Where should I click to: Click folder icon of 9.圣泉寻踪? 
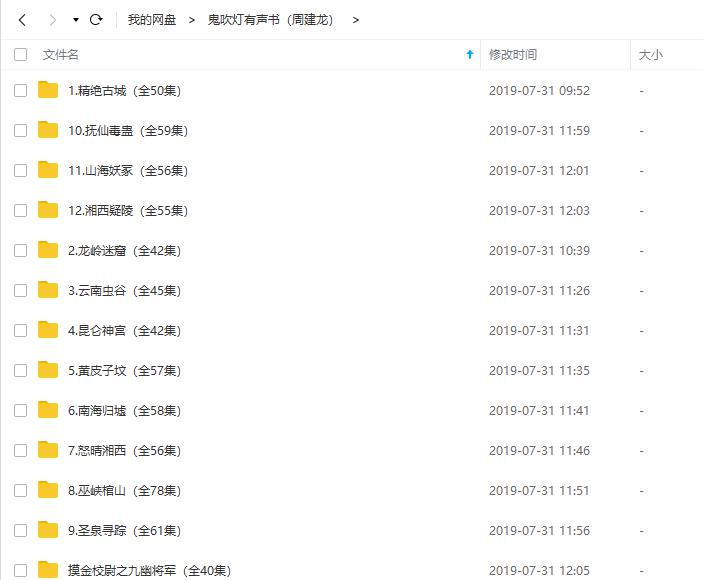pos(48,529)
